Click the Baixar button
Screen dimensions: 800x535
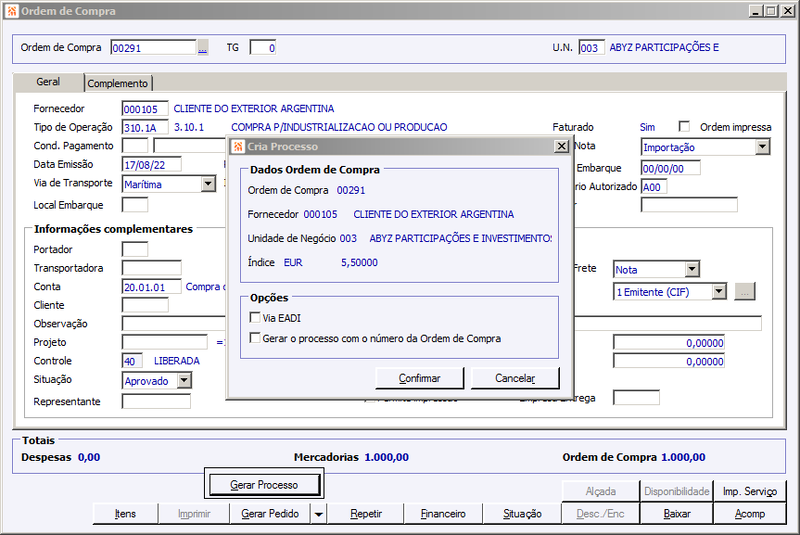pos(677,514)
